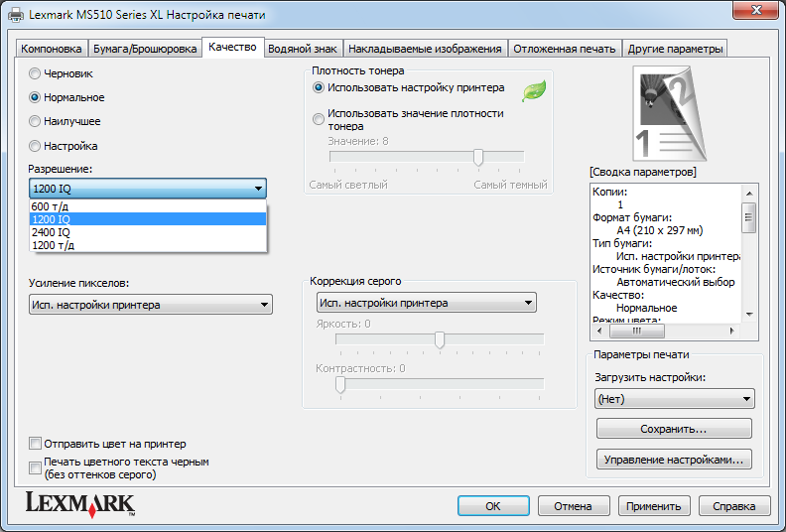Collapse the Разрешение dropdown showing 1200 IQ
The image size is (786, 532).
148,189
